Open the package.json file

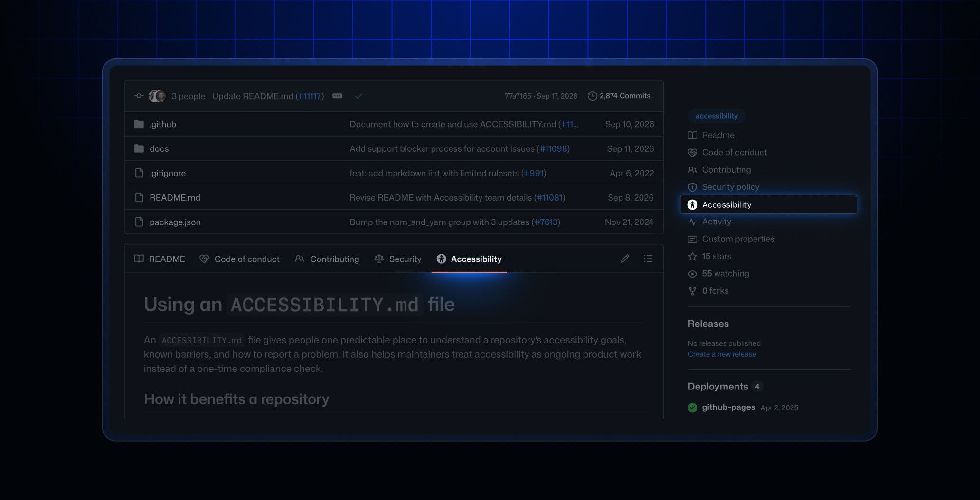175,222
